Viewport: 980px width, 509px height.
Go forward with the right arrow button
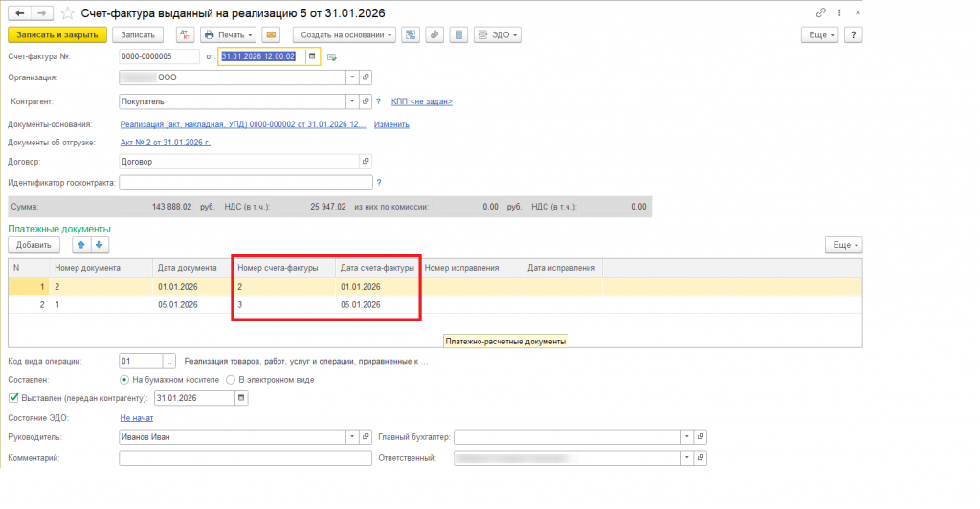point(41,13)
